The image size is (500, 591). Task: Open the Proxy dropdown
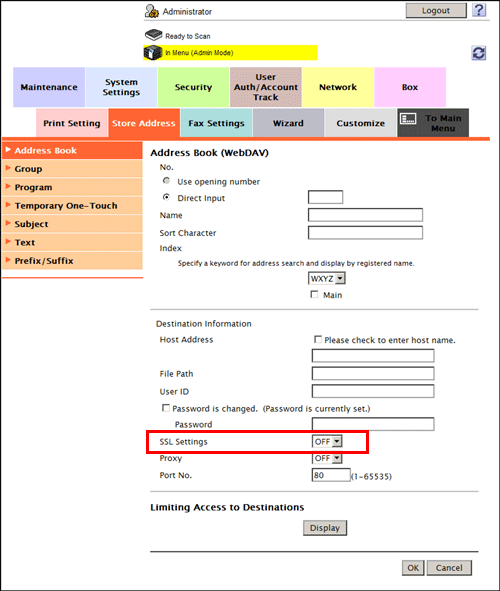[327, 458]
